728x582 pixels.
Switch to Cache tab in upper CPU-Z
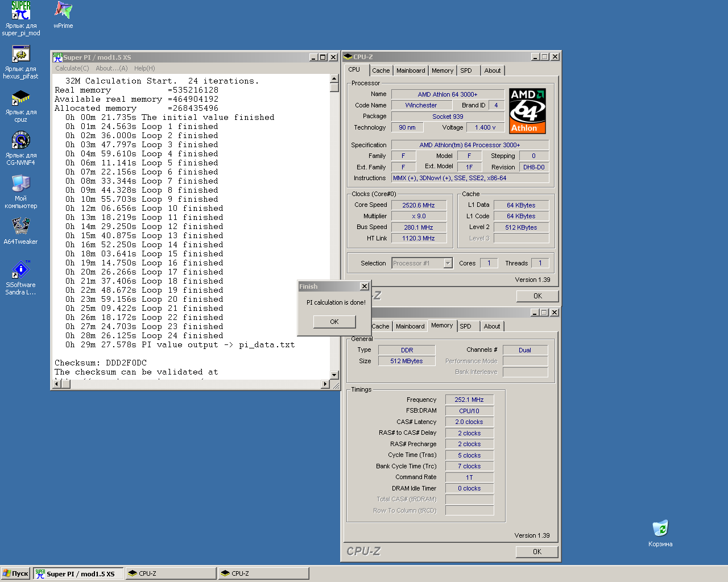(381, 70)
